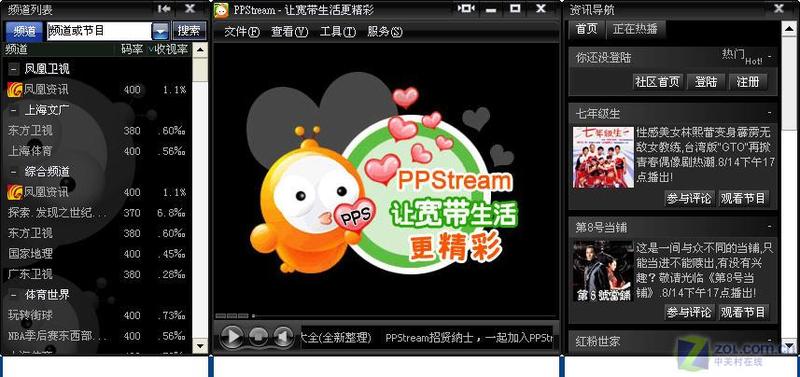This screenshot has height=377, width=800.
Task: Open the 七年级生 poster thumbnail
Action: tap(603, 157)
